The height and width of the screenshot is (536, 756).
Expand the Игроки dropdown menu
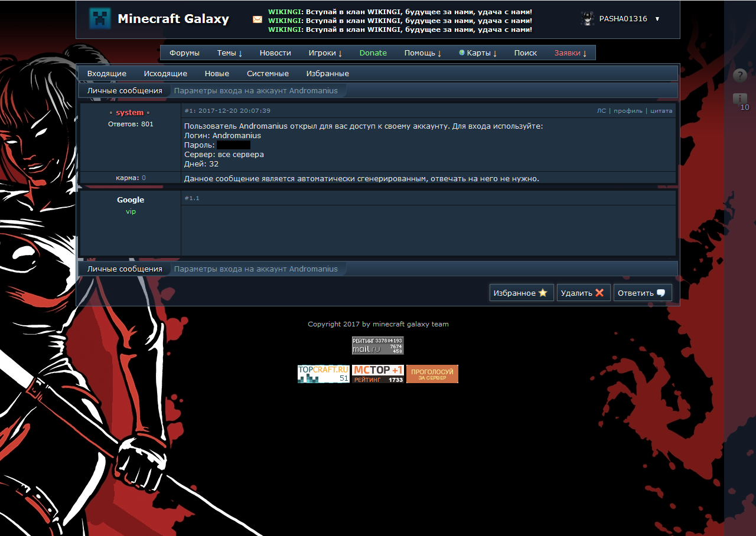(325, 53)
